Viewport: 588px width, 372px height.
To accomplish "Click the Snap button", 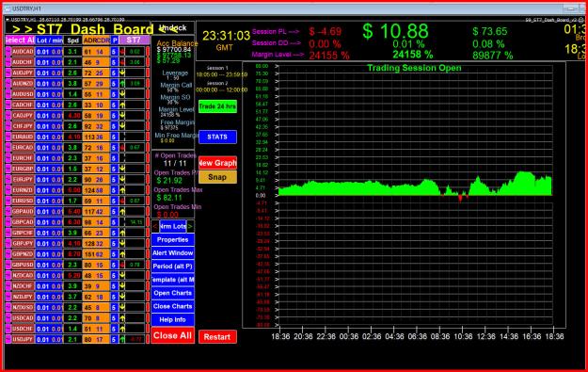I will pos(217,177).
